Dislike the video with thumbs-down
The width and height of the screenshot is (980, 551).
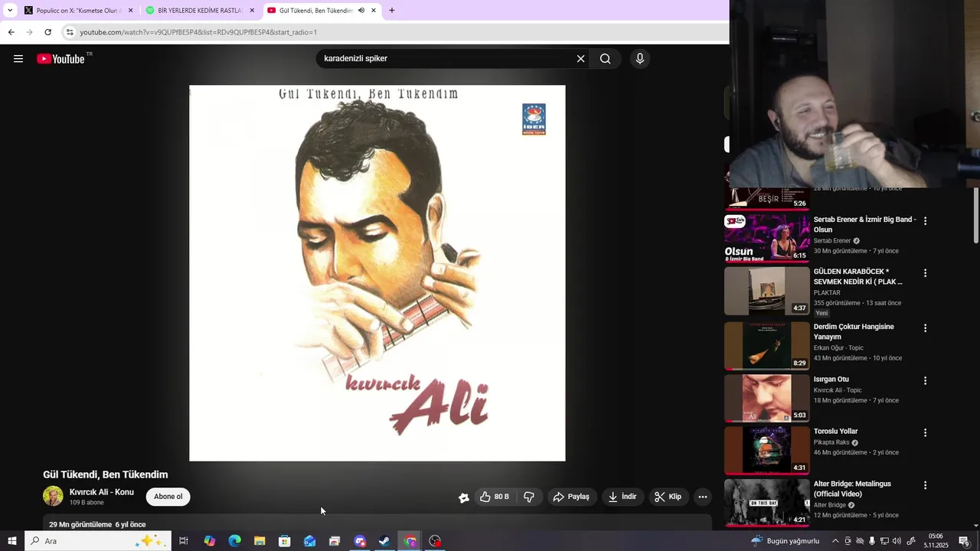click(529, 497)
